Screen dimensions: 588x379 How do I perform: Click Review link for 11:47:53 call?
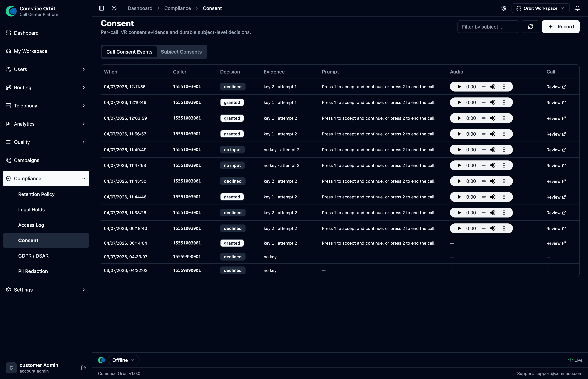pos(556,166)
